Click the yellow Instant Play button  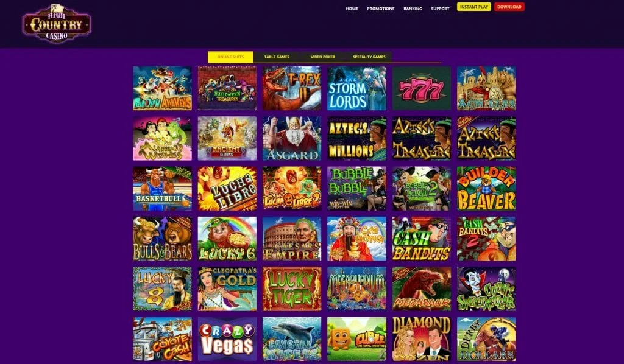coord(474,7)
